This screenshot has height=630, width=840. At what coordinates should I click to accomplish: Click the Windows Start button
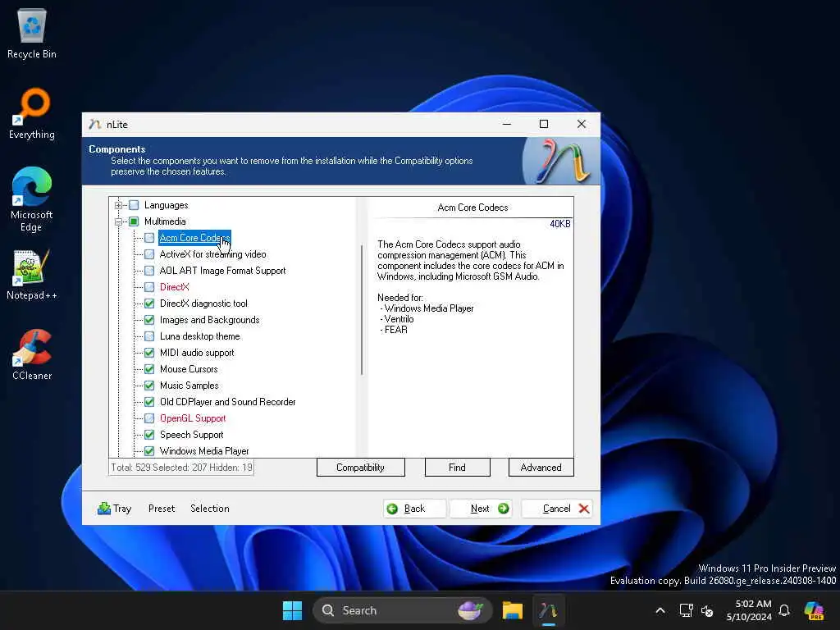(x=293, y=610)
